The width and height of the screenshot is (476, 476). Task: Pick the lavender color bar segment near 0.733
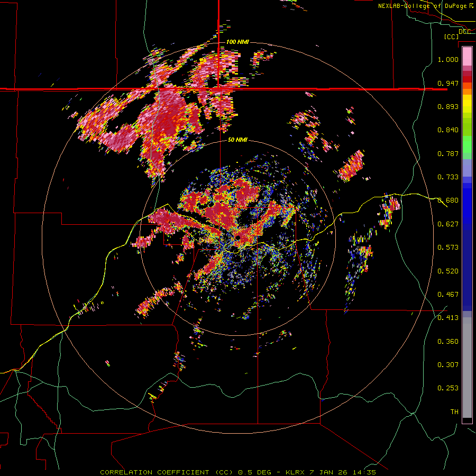coord(467,169)
